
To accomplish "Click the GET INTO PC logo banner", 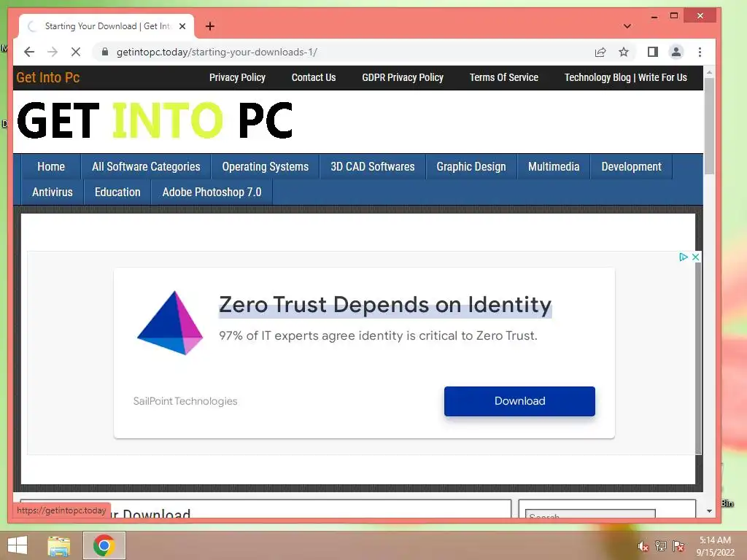I will click(x=155, y=120).
